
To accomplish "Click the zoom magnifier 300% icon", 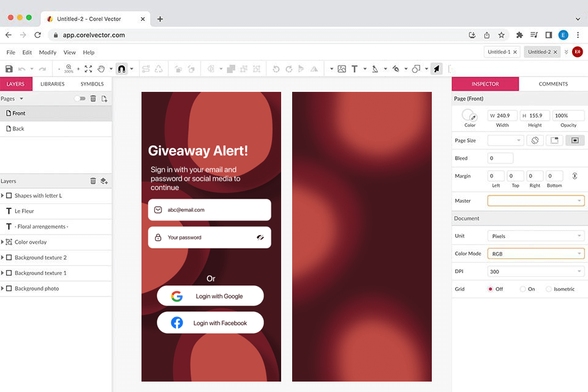I will (x=69, y=69).
